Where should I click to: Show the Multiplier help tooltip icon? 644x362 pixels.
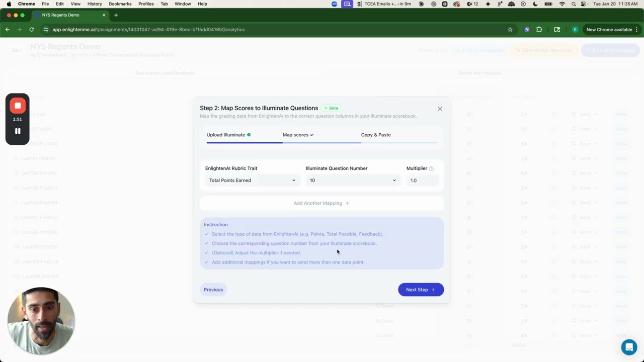click(x=431, y=169)
